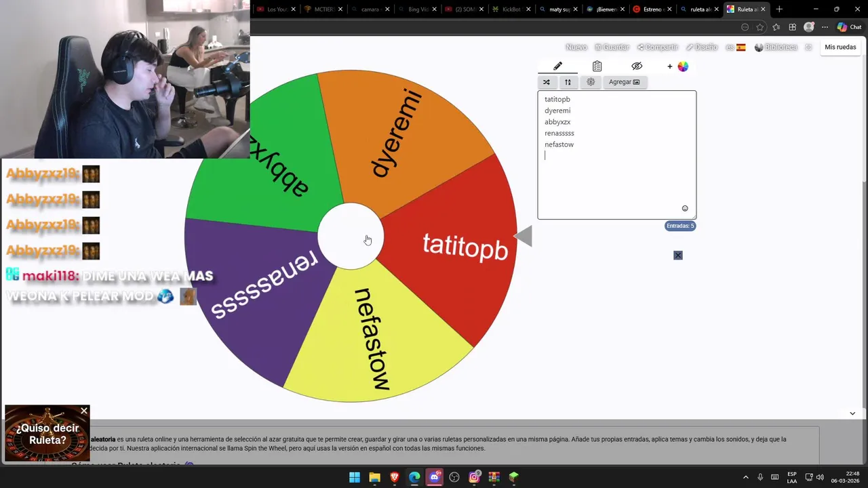Open the browser three-dots settings menu

pos(825,27)
